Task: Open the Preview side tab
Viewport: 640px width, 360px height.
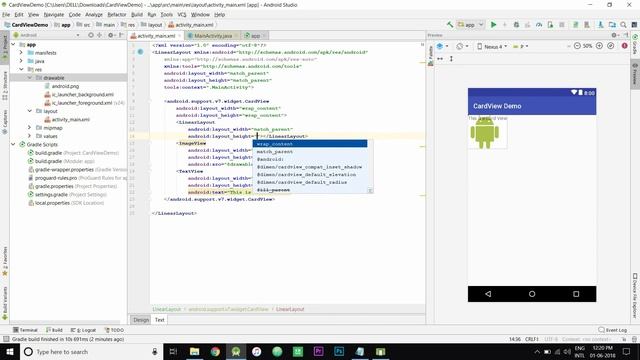Action: (635, 74)
